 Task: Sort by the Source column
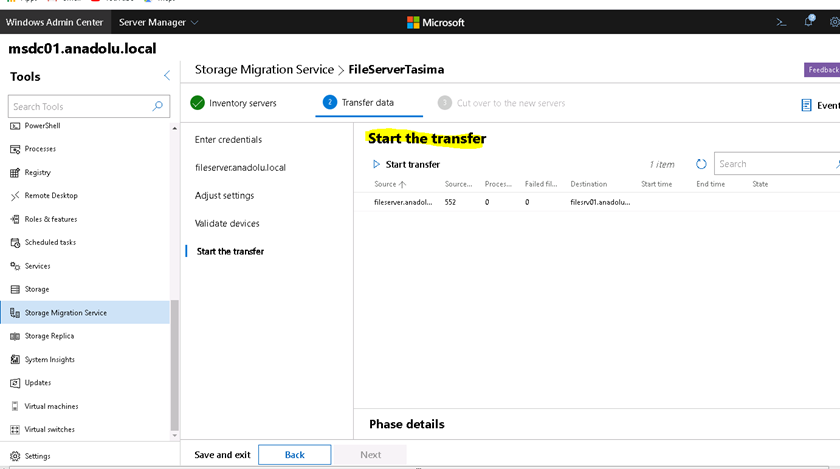point(390,184)
